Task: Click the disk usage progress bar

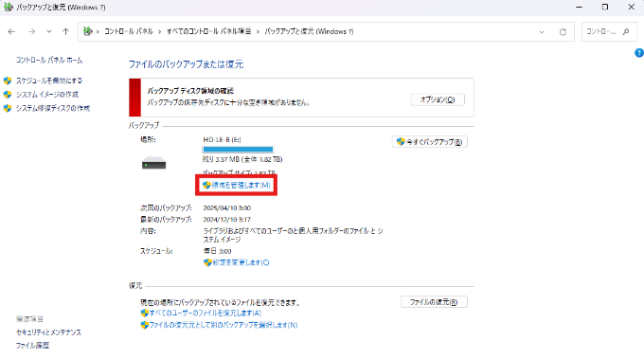Action: click(x=238, y=150)
